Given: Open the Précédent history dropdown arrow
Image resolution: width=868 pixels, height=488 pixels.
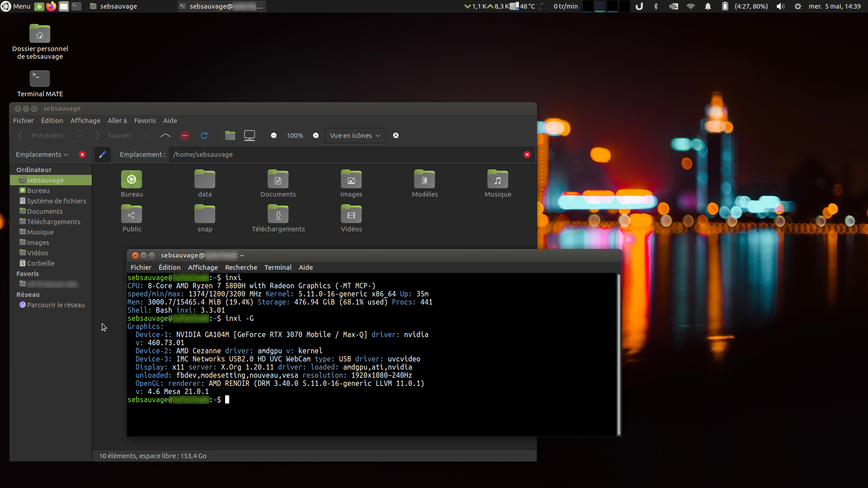Looking at the screenshot, I should pos(79,136).
